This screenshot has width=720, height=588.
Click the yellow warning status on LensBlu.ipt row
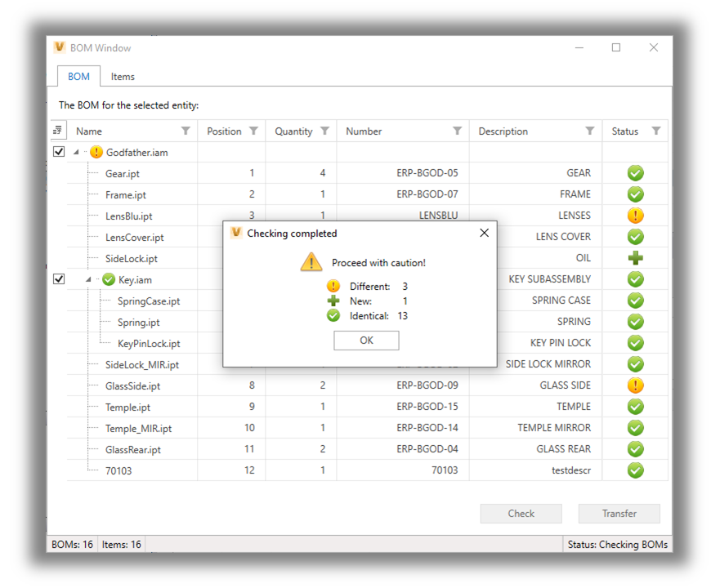(x=635, y=215)
